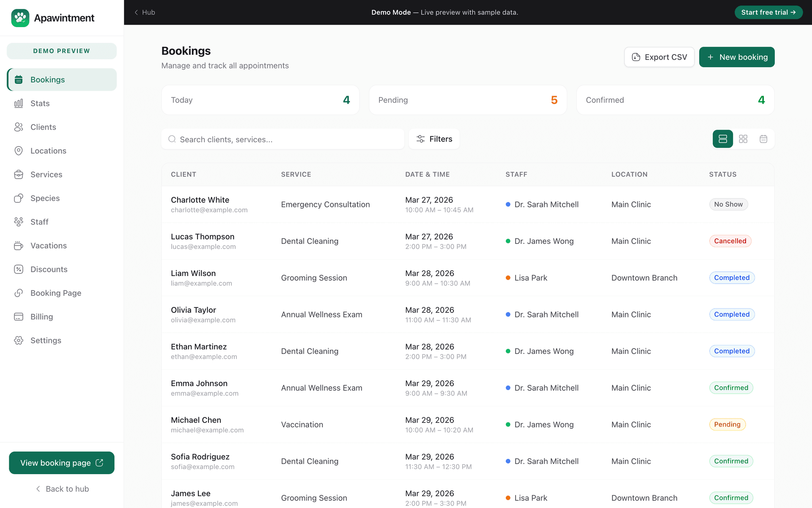The width and height of the screenshot is (812, 508).
Task: Click the search clients input field
Action: 283,139
